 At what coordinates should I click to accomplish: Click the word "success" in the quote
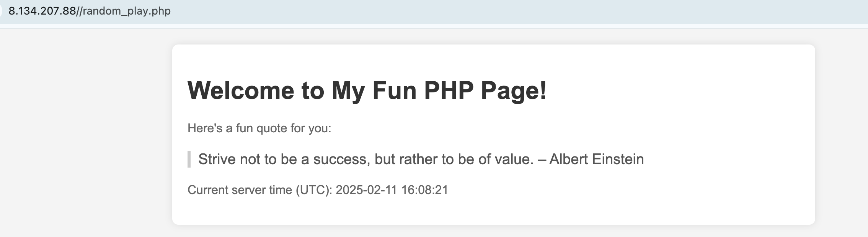click(341, 159)
